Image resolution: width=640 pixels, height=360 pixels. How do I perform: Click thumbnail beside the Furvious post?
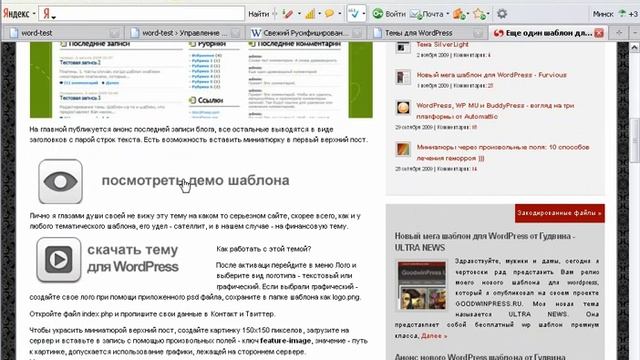point(403,77)
